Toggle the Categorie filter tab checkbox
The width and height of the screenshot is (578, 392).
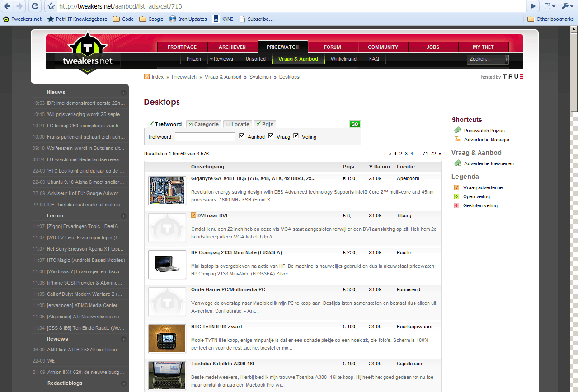[191, 124]
